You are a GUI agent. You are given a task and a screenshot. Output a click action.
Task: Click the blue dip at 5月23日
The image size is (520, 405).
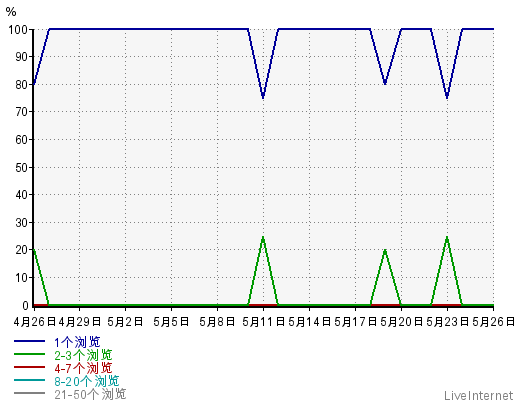(x=447, y=97)
